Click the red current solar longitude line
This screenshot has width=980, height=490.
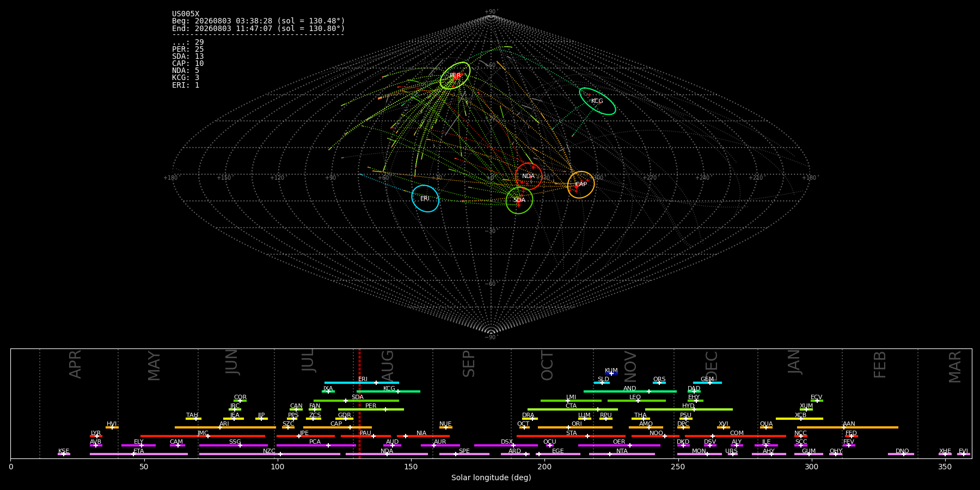(x=359, y=403)
